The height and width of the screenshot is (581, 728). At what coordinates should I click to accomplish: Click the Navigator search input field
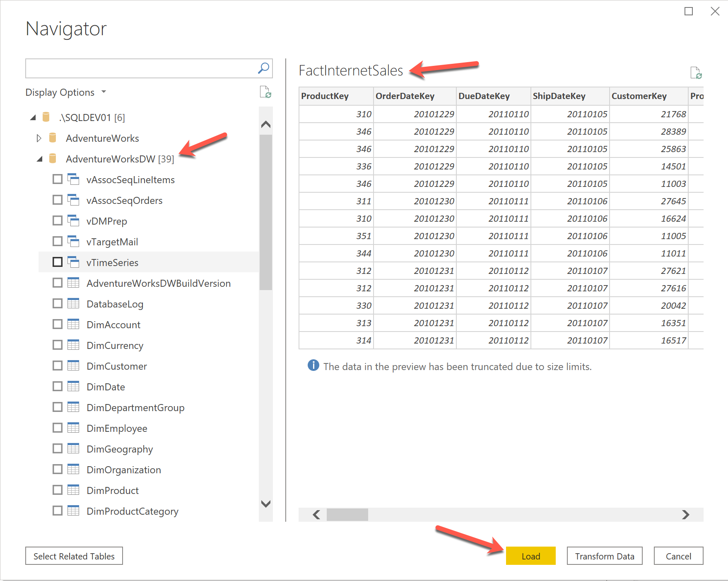[x=141, y=68]
